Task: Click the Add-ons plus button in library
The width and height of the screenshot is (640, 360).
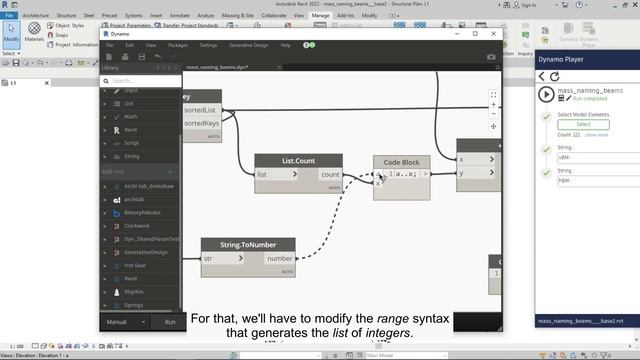Action: coord(170,172)
